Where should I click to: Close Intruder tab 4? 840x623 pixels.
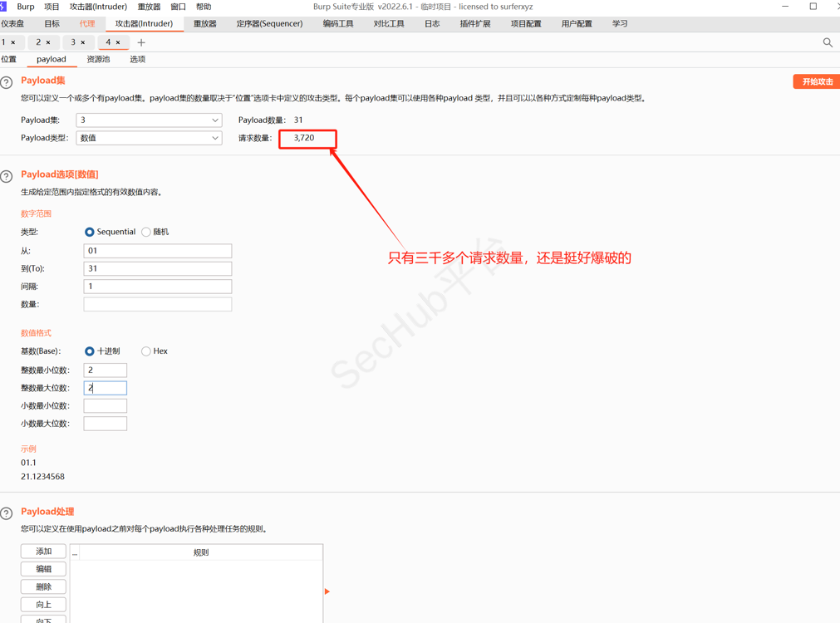(x=118, y=42)
